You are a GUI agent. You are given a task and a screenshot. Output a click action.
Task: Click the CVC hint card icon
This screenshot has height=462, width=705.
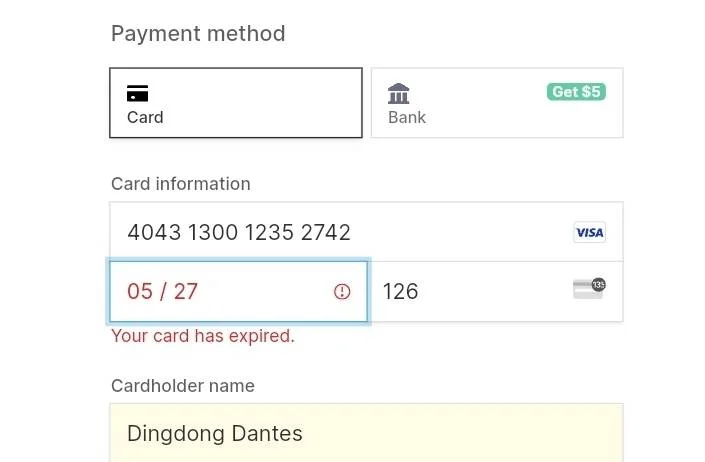point(589,289)
